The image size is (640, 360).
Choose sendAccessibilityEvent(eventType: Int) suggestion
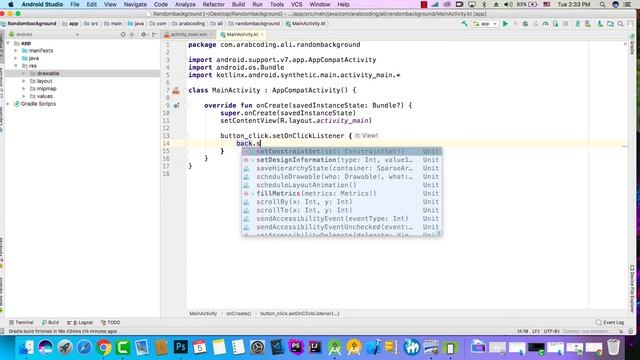pyautogui.click(x=342, y=219)
